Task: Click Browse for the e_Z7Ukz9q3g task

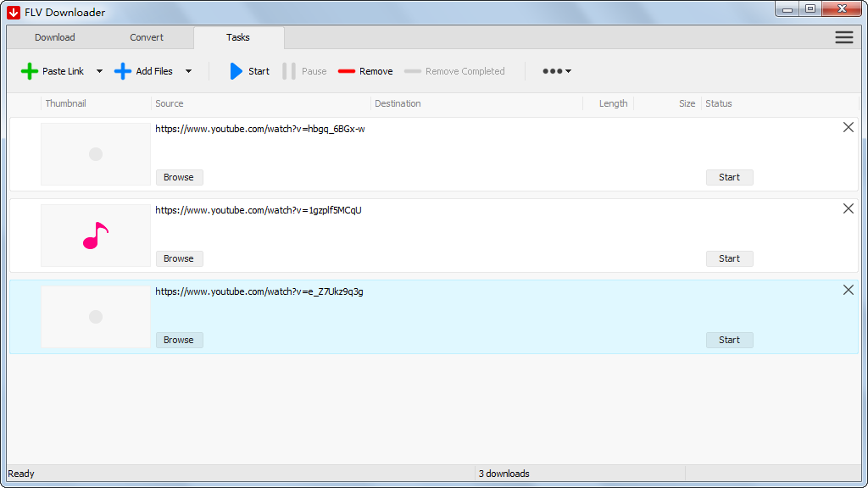Action: pos(179,340)
